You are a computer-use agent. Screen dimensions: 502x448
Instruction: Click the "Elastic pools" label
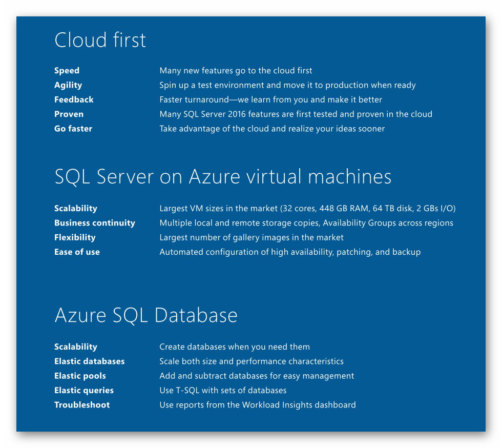pyautogui.click(x=80, y=376)
